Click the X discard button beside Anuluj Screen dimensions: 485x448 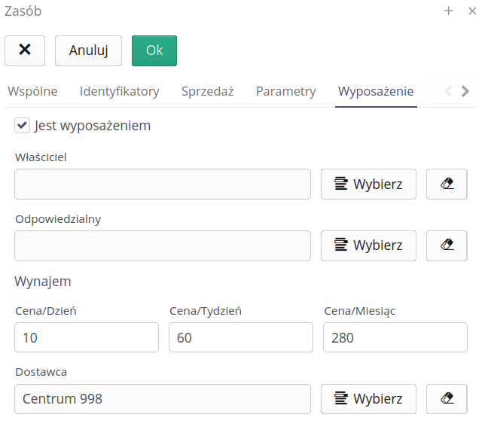point(25,50)
